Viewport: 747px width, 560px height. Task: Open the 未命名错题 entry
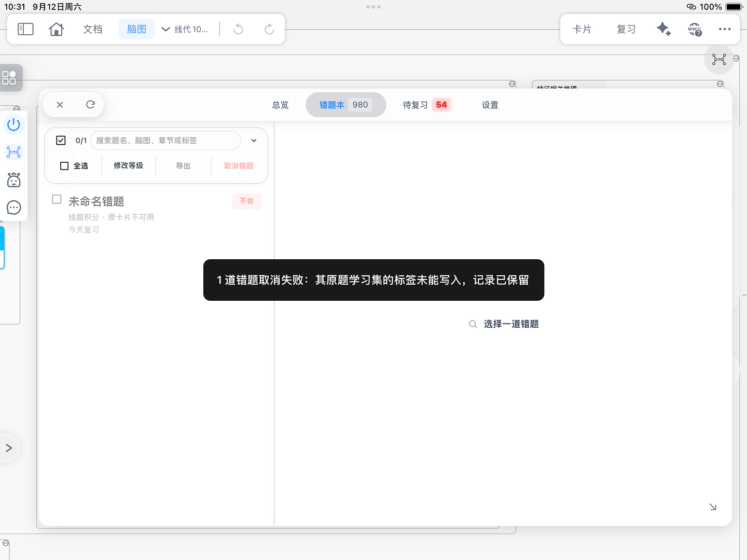pyautogui.click(x=157, y=215)
